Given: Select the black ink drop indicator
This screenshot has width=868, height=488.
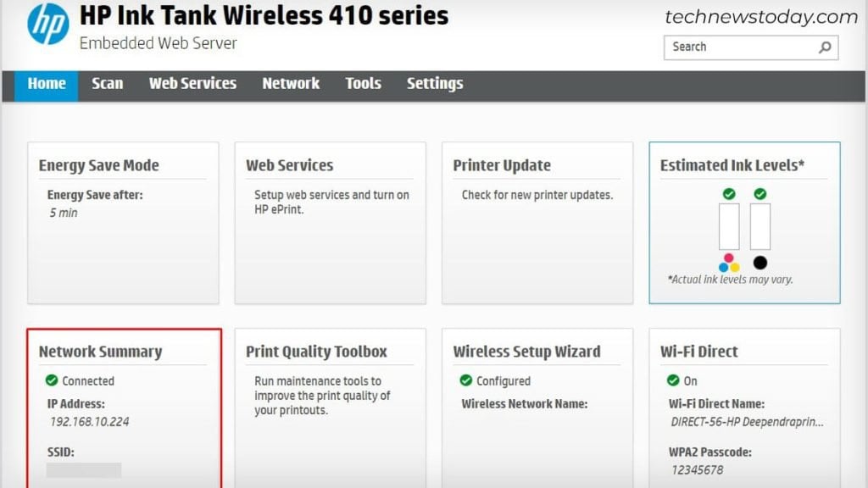Looking at the screenshot, I should point(759,262).
